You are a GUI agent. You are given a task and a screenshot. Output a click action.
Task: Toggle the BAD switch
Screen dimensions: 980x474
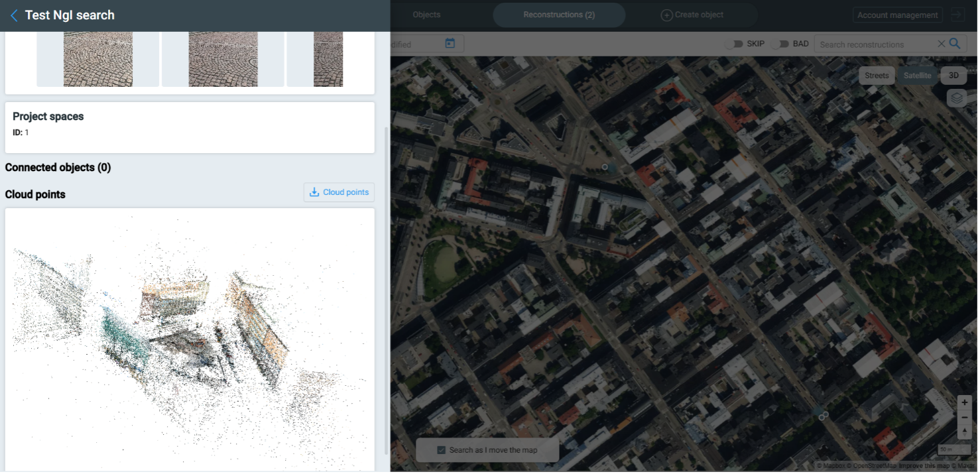(780, 44)
